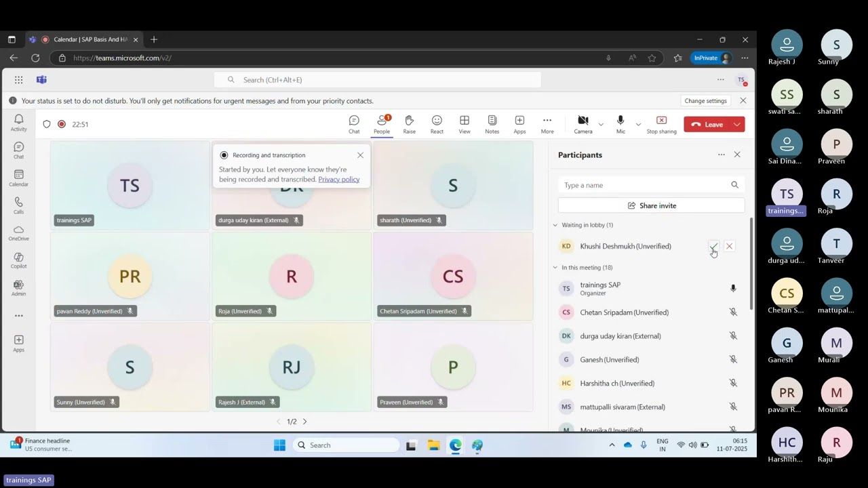Mute the Mic
Image resolution: width=868 pixels, height=488 pixels.
pos(620,124)
